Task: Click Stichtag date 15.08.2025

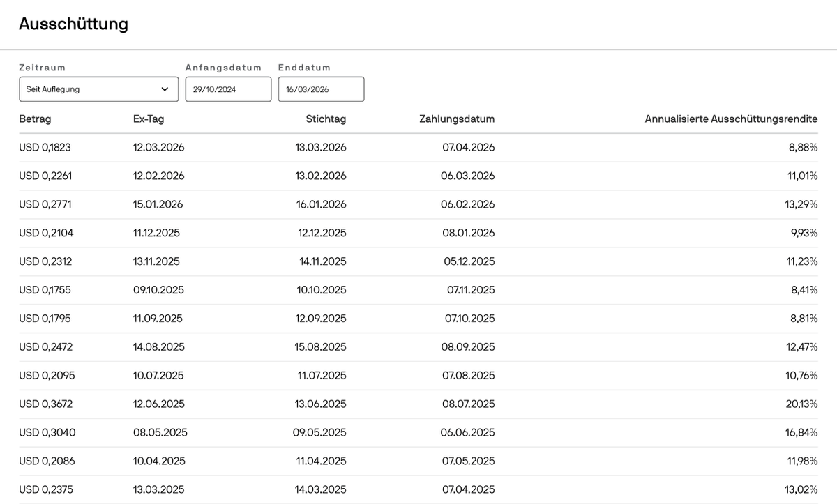Action: (x=321, y=347)
